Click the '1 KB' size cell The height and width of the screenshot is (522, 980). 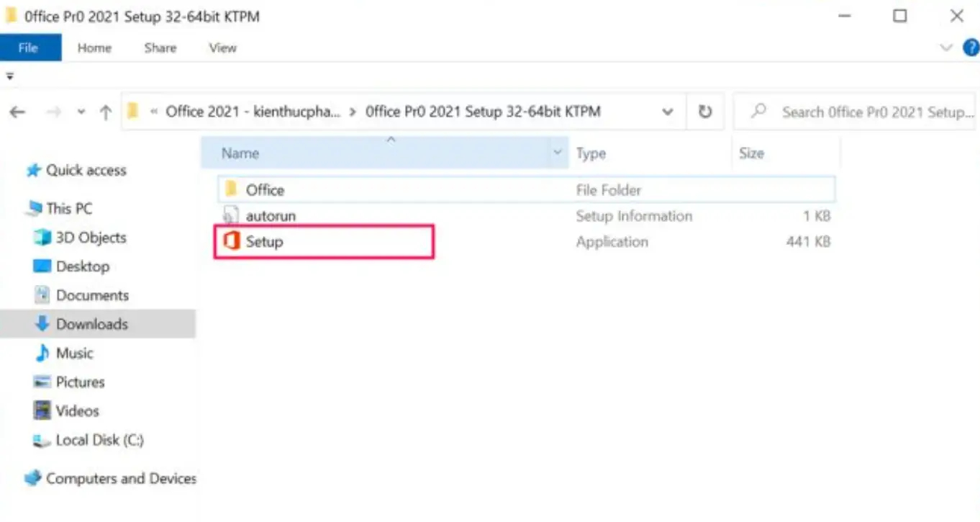point(817,215)
